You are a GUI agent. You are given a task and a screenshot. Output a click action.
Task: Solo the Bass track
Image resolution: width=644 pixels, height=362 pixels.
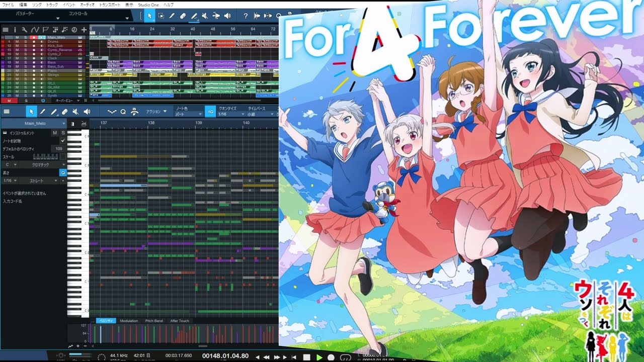25,62
